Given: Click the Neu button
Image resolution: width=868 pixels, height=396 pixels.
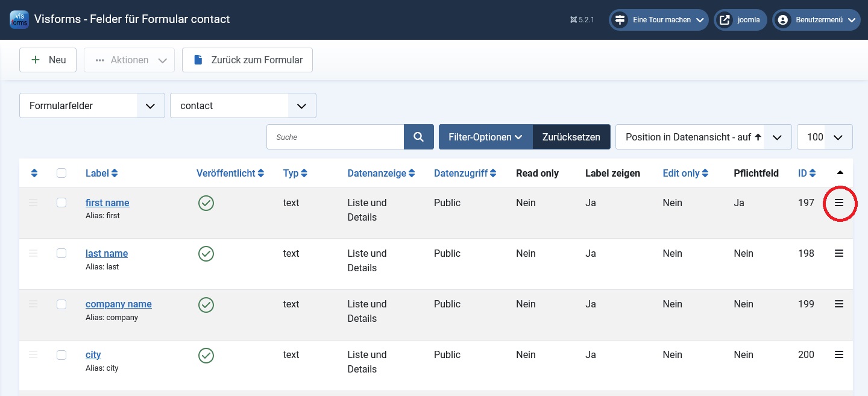Looking at the screenshot, I should click(x=48, y=60).
